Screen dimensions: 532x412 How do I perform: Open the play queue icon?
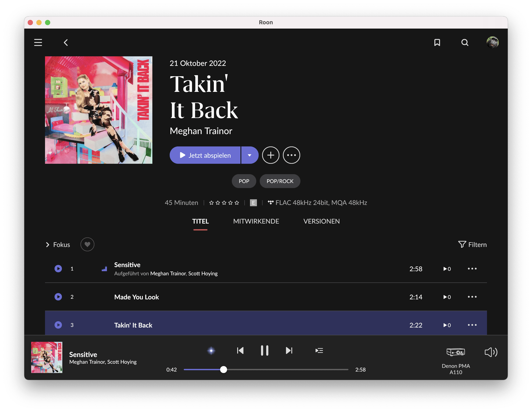point(319,350)
